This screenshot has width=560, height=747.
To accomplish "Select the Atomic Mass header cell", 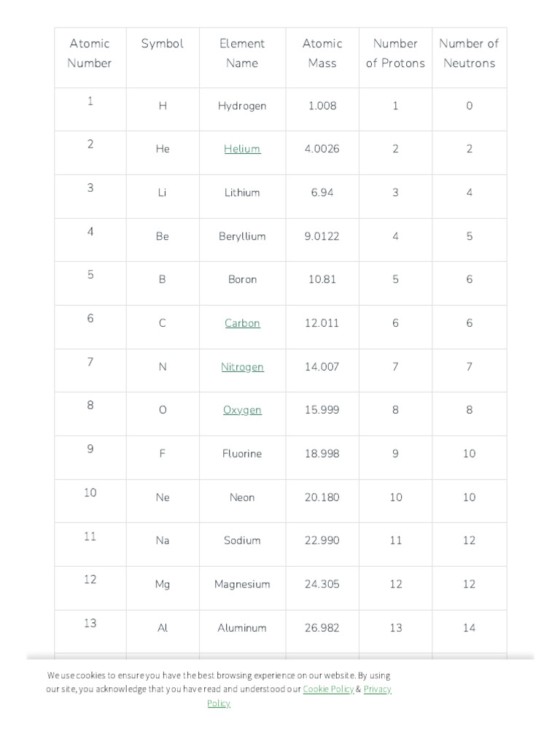I will point(322,53).
